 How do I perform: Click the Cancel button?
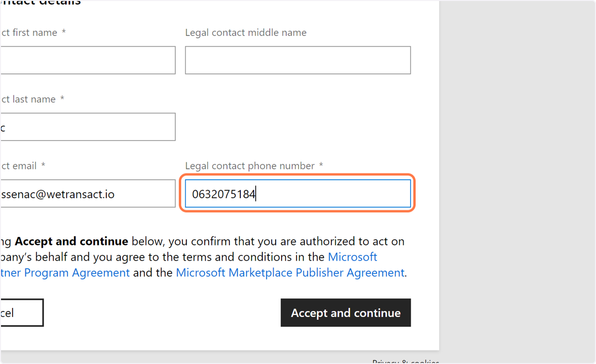pos(22,313)
